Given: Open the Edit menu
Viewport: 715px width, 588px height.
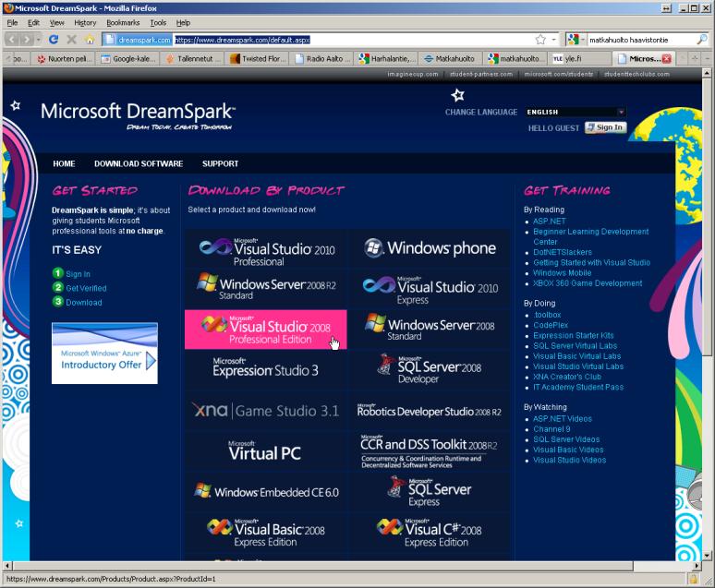Looking at the screenshot, I should point(33,22).
